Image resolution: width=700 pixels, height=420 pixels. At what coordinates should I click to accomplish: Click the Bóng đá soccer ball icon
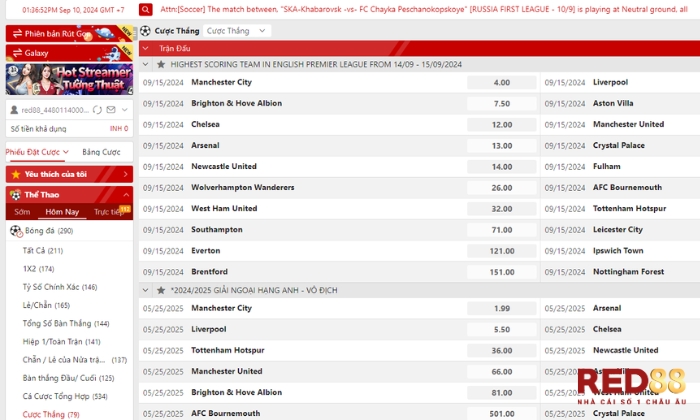16,231
